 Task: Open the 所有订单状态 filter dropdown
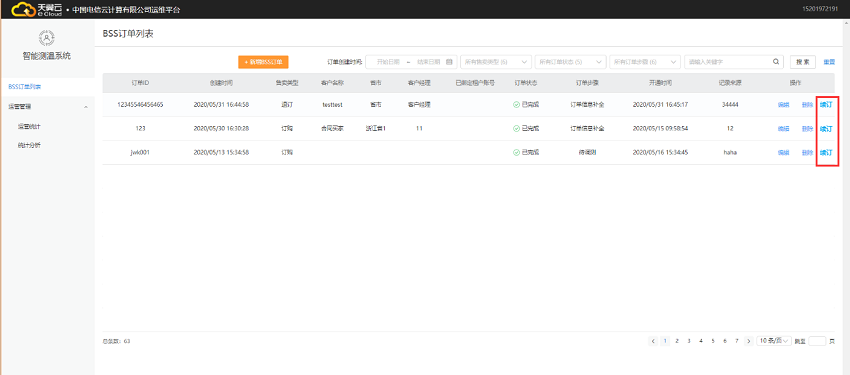(570, 62)
